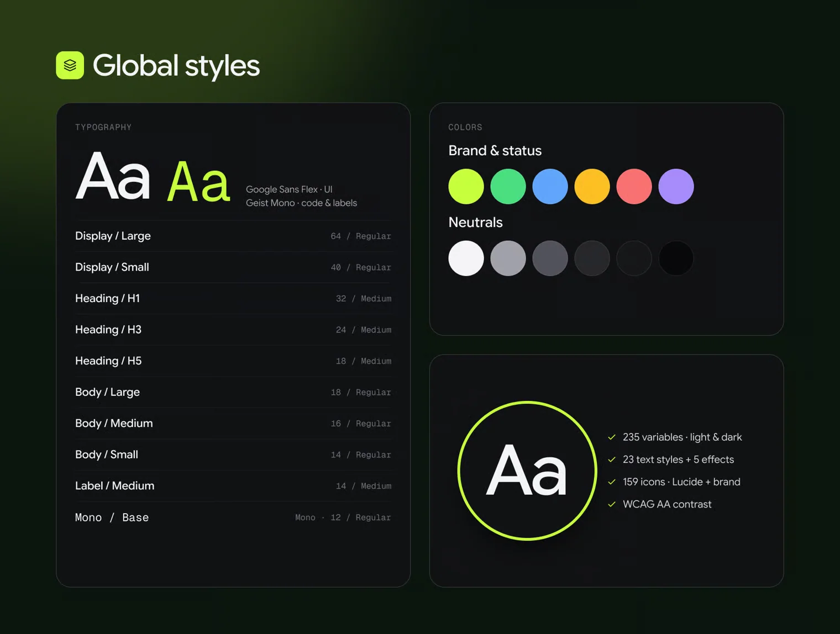Click the TYPOGRAPHY section label
The image size is (840, 634).
tap(103, 128)
